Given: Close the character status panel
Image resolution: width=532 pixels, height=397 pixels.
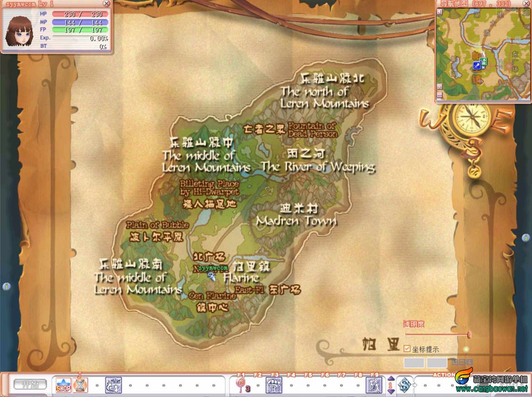Looking at the screenshot, I should [x=106, y=4].
